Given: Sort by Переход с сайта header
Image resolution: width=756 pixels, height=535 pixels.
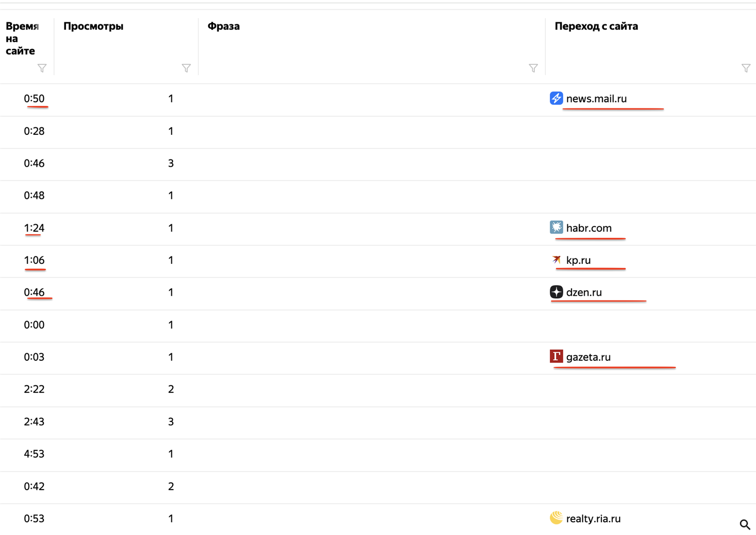Looking at the screenshot, I should (596, 26).
